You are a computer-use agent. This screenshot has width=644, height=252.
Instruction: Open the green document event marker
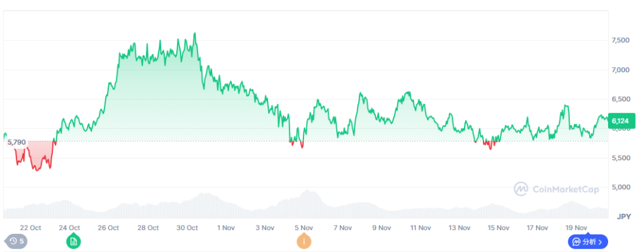pyautogui.click(x=74, y=241)
